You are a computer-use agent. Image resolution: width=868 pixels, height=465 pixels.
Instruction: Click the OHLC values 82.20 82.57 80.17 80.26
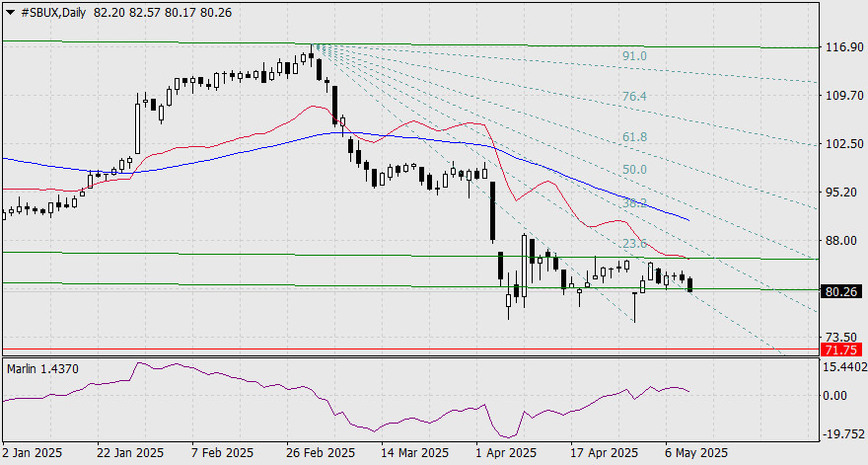pos(163,12)
